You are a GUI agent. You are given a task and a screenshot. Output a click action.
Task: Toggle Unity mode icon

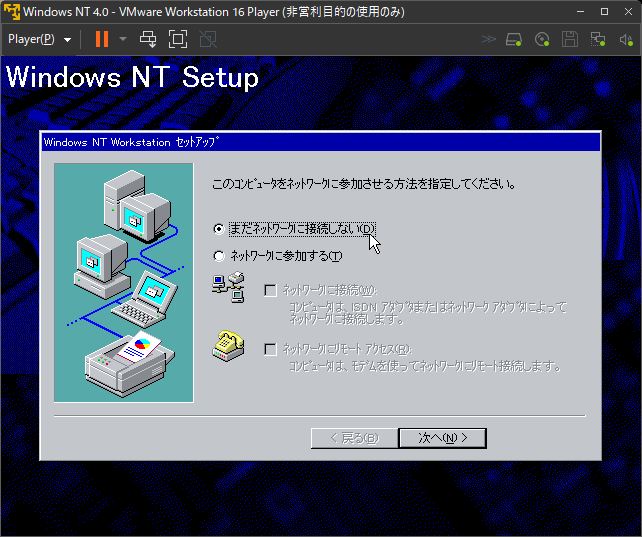[208, 39]
